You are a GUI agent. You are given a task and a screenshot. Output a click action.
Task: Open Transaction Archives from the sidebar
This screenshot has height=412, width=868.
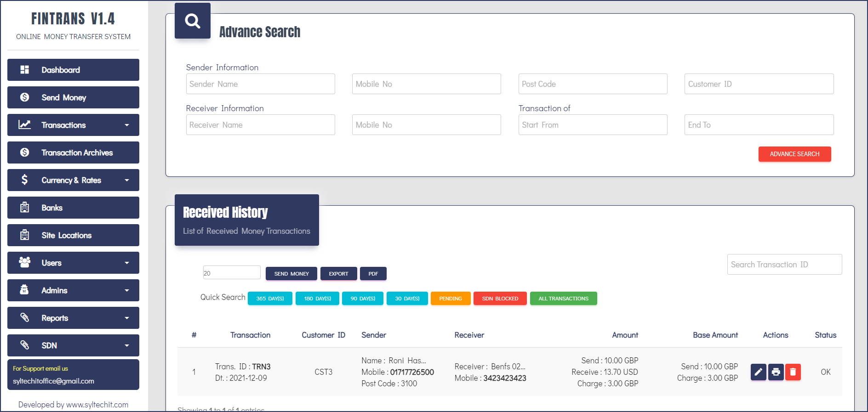click(x=77, y=152)
